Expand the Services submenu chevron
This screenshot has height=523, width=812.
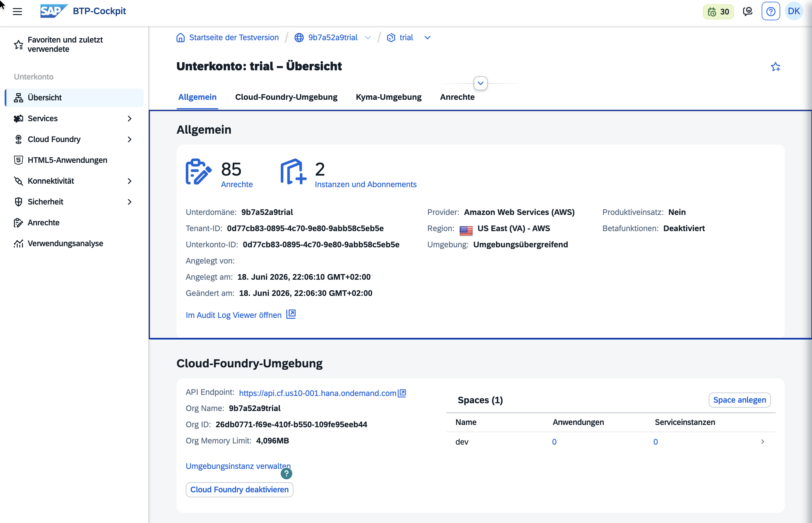129,119
